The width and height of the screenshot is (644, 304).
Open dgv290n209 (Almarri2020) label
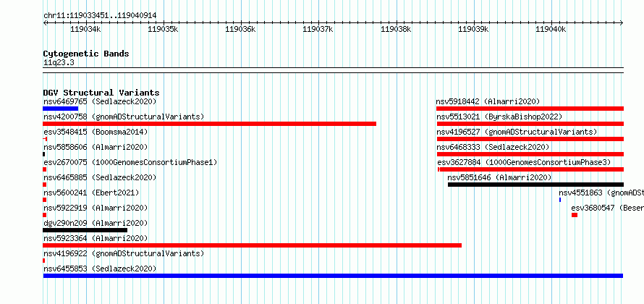pos(96,223)
